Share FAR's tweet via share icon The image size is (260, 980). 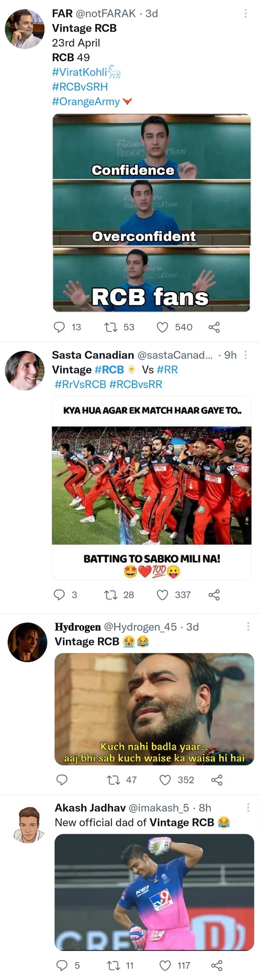[x=214, y=327]
